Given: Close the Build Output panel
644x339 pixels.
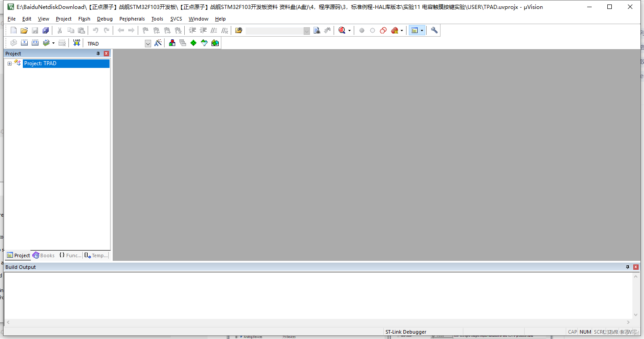Looking at the screenshot, I should tap(636, 267).
